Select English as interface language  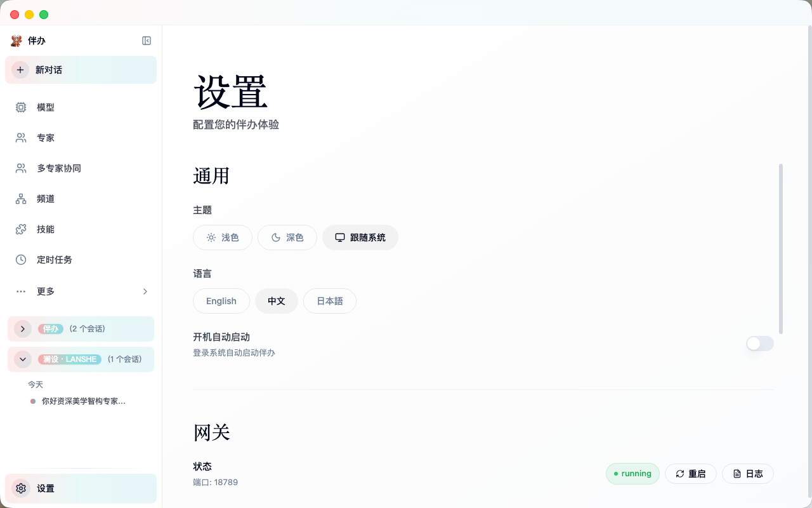click(x=221, y=301)
